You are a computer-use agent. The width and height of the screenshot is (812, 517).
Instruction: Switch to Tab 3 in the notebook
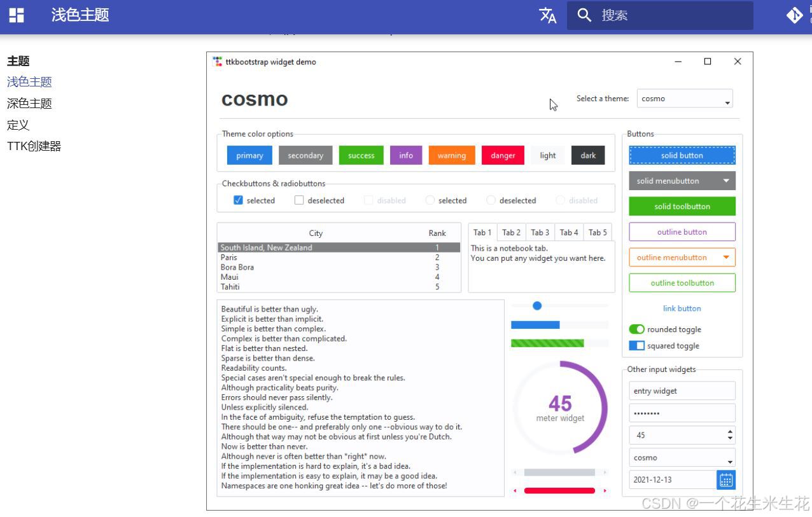[540, 233]
